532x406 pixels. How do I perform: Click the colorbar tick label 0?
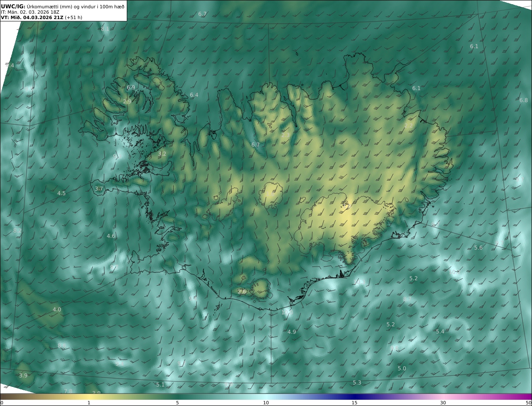2,403
